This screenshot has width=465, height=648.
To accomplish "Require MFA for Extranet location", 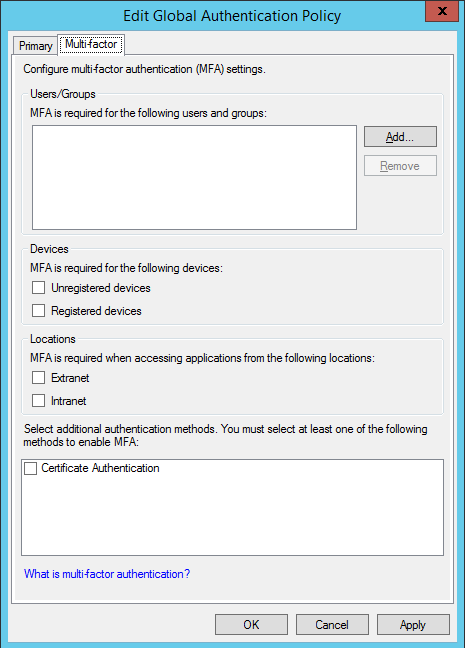I will click(x=38, y=377).
